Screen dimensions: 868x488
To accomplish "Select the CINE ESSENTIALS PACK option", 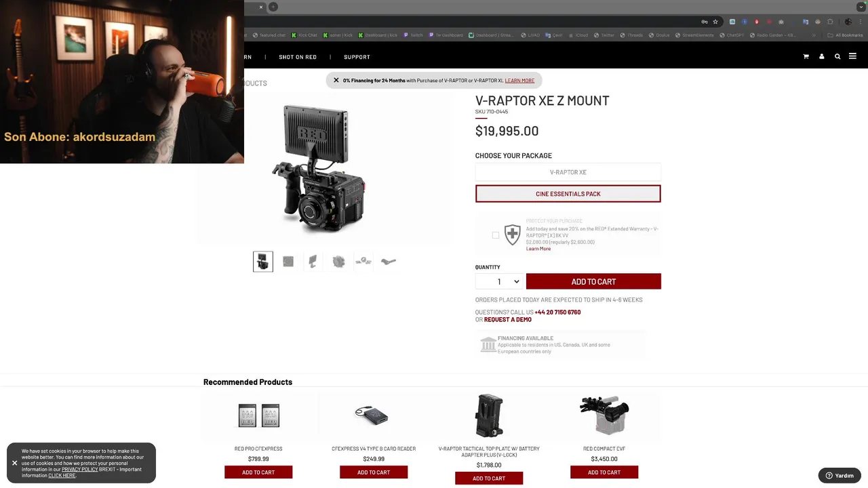I will pyautogui.click(x=568, y=194).
